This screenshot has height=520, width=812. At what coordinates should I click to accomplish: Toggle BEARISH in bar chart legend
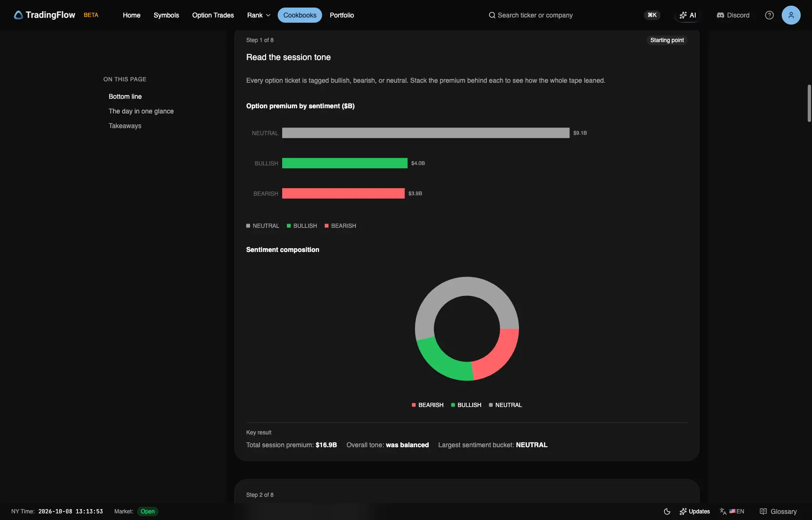point(340,226)
